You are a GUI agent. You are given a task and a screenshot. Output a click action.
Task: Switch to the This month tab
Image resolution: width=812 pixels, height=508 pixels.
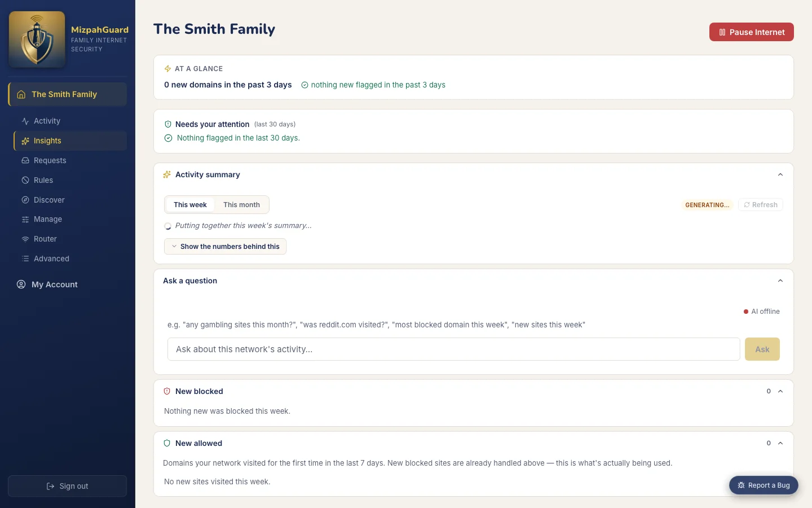tap(241, 205)
